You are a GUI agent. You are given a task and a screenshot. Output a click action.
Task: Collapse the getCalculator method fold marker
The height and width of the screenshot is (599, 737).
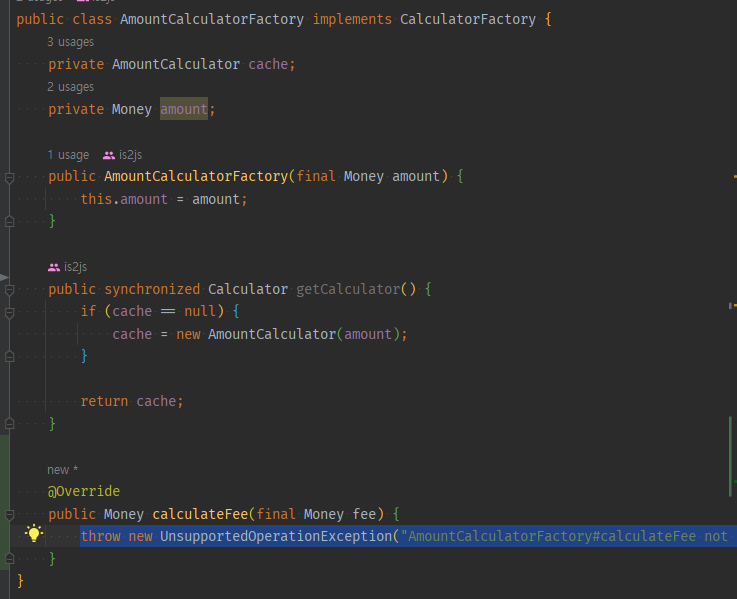tap(9, 290)
